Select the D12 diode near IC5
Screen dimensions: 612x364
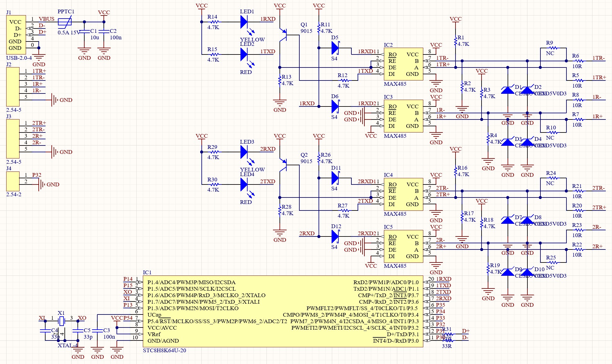[335, 237]
